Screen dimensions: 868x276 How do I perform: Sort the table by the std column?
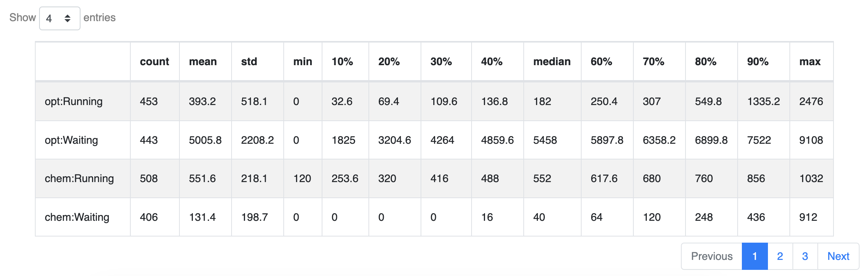(248, 61)
